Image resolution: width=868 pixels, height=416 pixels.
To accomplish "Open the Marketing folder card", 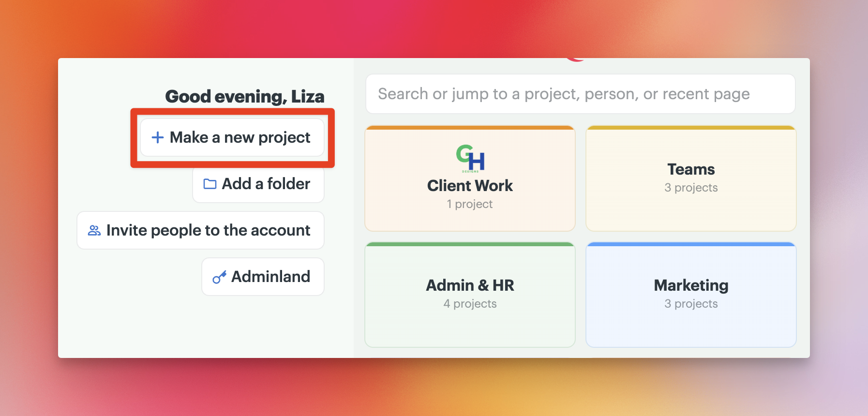I will (691, 295).
